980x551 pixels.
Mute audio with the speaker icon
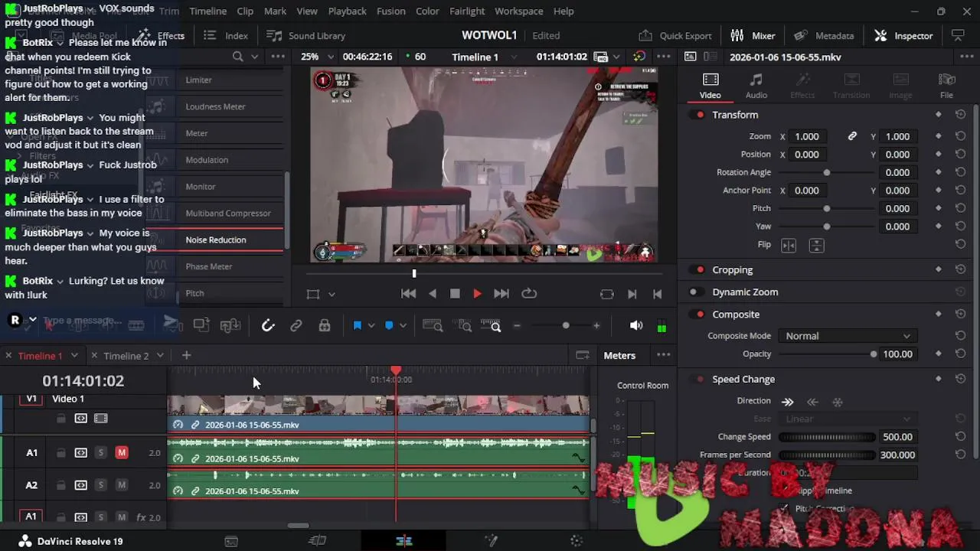[636, 325]
